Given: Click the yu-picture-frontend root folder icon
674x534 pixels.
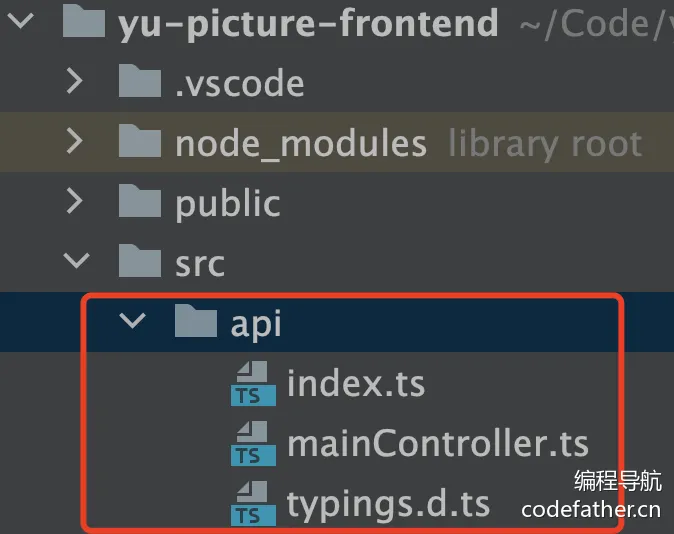Looking at the screenshot, I should tap(84, 21).
